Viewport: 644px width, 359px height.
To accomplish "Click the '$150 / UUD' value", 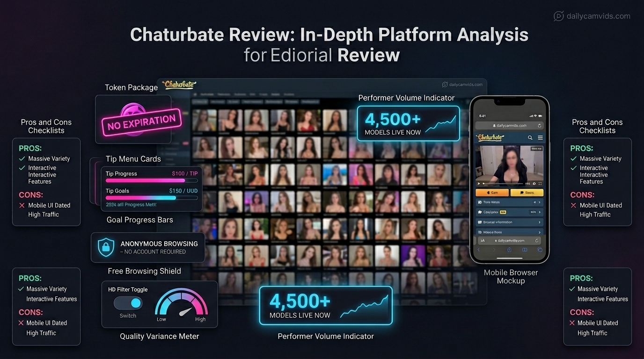I will coord(183,191).
